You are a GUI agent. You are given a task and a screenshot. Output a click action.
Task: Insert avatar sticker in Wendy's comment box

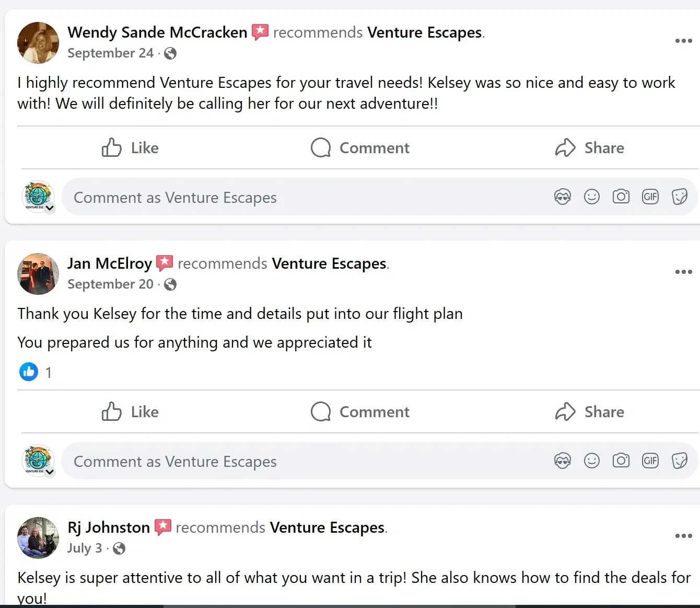click(x=563, y=197)
